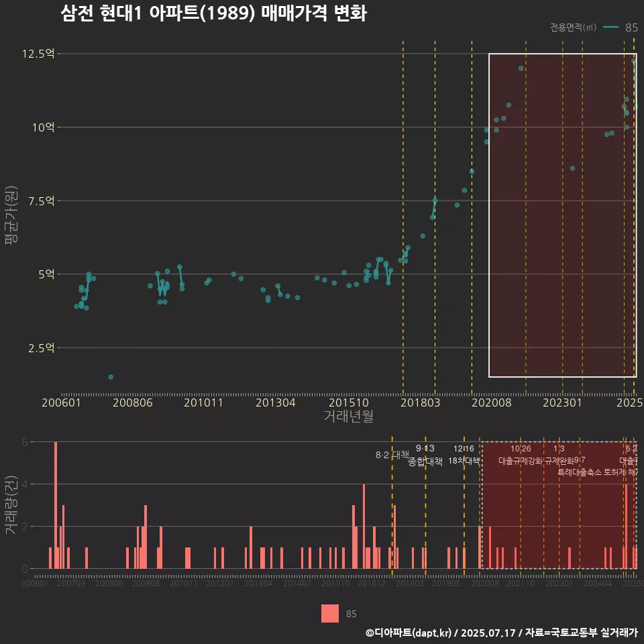Select the isolated data point near 12억
The image size is (644, 644).
[521, 68]
